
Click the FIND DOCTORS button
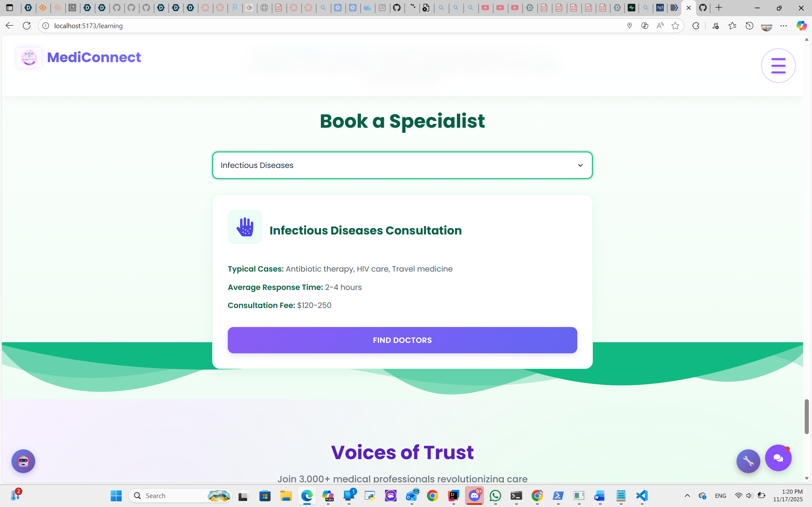(x=402, y=340)
